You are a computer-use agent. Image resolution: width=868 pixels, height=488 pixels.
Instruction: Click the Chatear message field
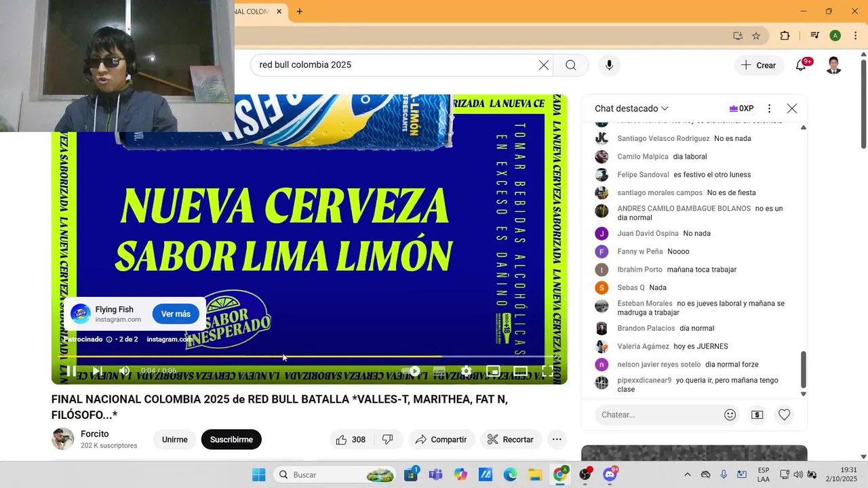point(658,415)
